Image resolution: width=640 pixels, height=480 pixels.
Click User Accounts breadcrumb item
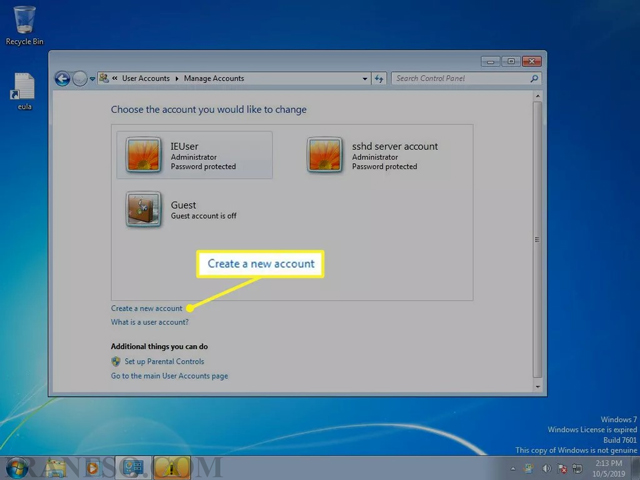point(146,78)
